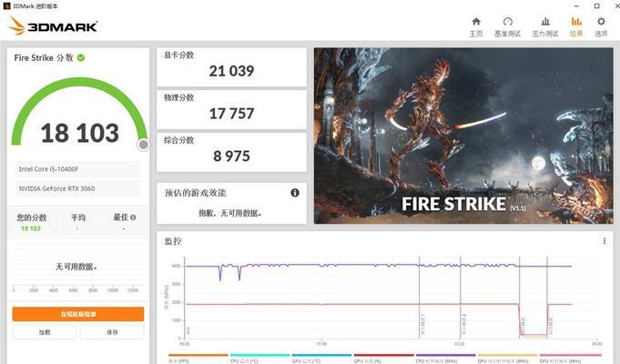
Task: Open the 选项 options gear icon
Action: [601, 21]
